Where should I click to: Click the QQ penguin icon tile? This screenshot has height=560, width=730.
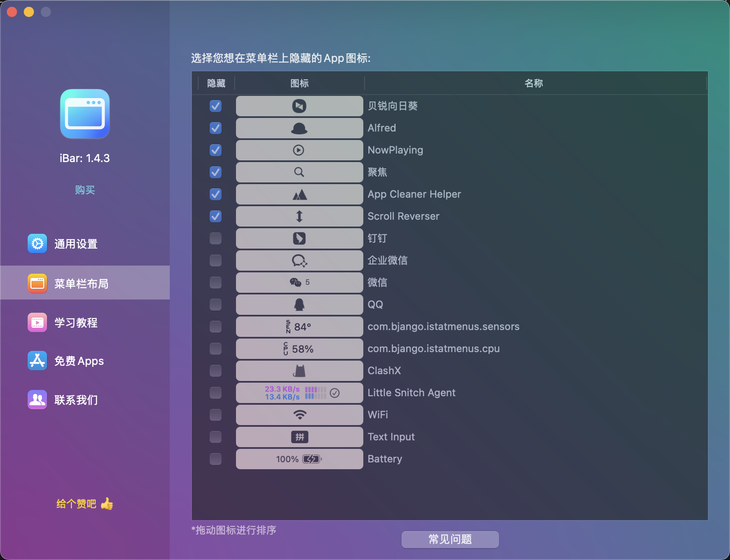[299, 305]
